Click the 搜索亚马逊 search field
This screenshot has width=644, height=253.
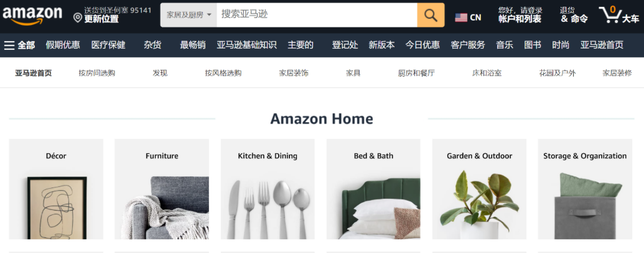[317, 15]
